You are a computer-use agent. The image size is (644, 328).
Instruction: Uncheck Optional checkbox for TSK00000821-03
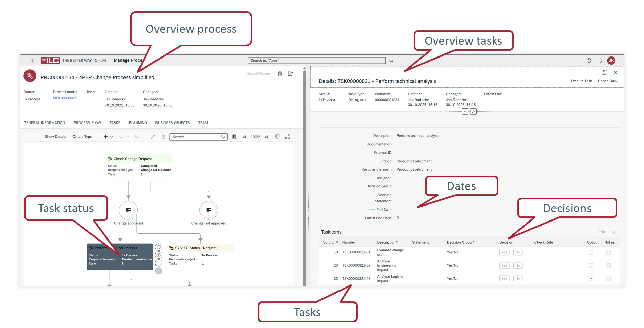click(591, 279)
